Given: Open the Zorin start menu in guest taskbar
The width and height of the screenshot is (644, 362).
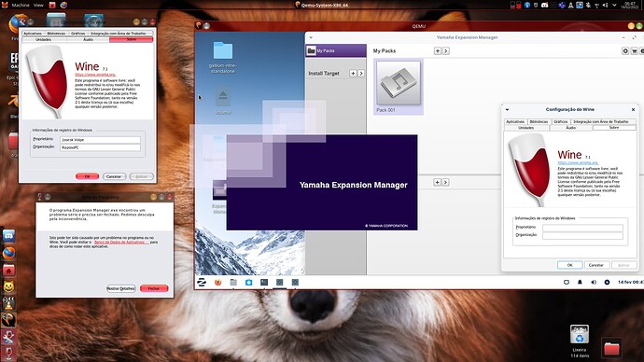Looking at the screenshot, I should [202, 283].
